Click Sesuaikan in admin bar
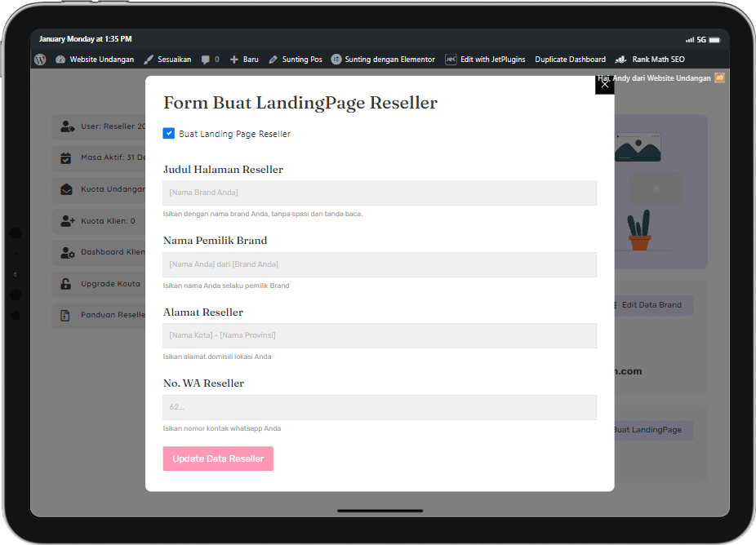The width and height of the screenshot is (756, 545). point(168,60)
